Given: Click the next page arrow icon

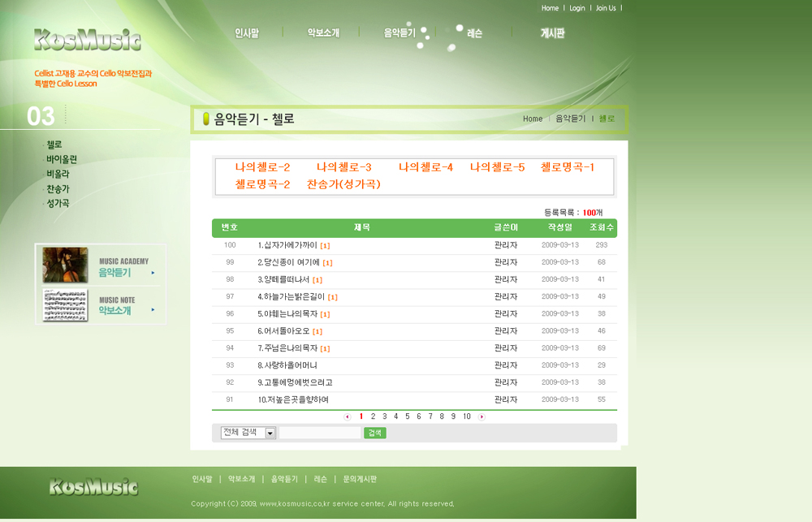Looking at the screenshot, I should click(x=482, y=416).
